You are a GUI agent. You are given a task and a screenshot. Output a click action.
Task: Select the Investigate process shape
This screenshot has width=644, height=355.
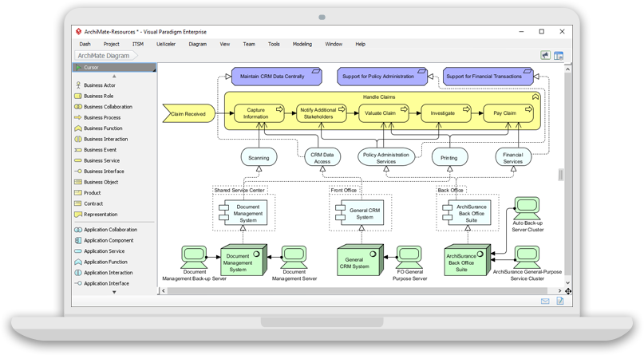coord(446,113)
